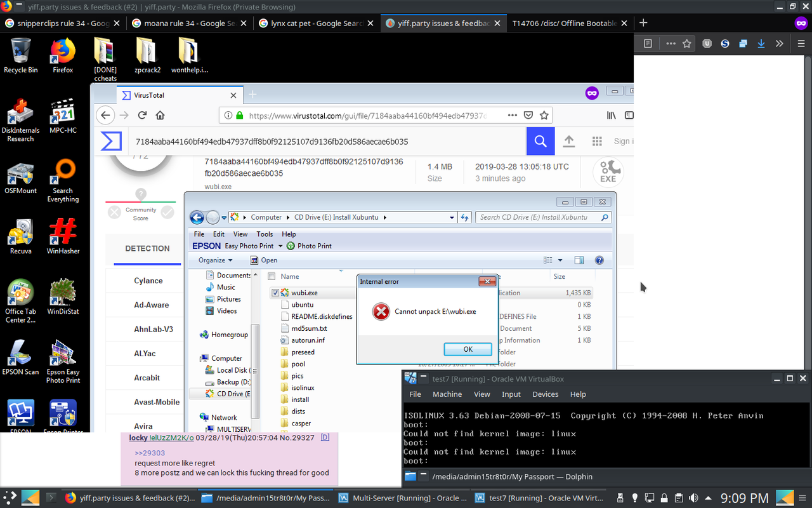Open View menu in Explorer window

click(x=240, y=234)
